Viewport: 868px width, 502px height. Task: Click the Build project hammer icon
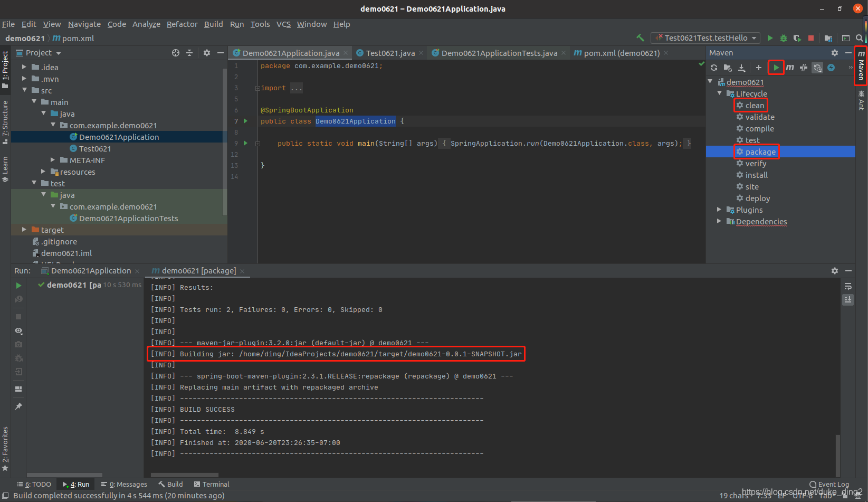coord(640,38)
